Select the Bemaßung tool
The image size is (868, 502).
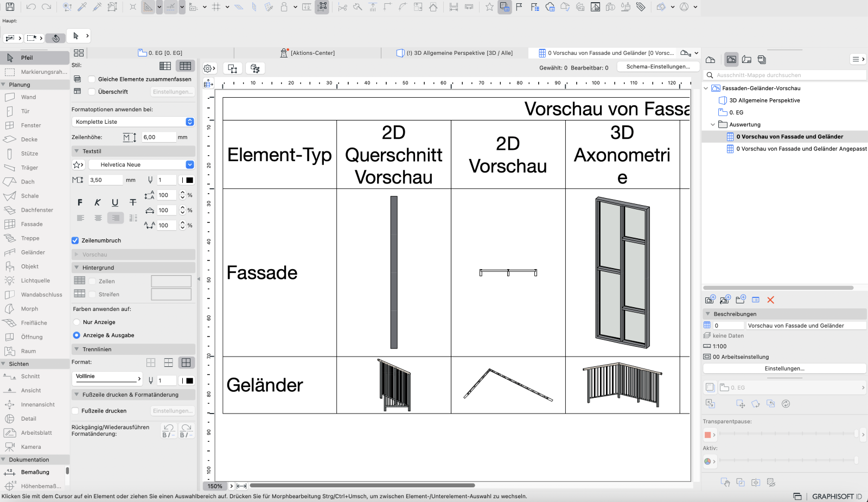(x=35, y=472)
